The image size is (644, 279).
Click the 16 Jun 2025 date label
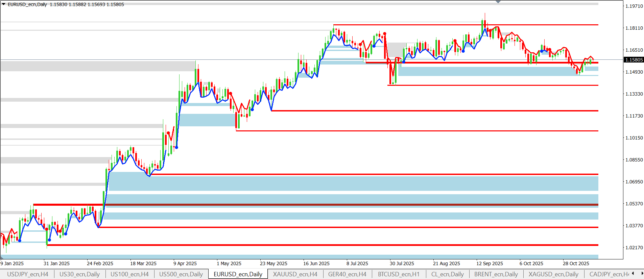click(x=316, y=263)
